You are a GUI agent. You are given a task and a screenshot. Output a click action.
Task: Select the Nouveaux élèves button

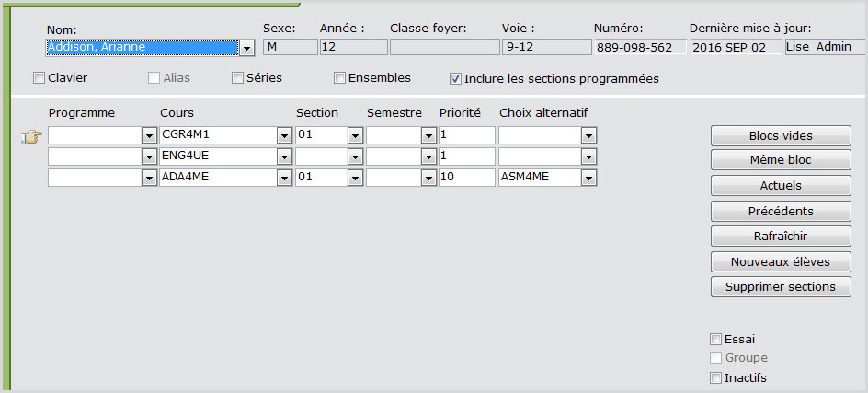tap(781, 262)
